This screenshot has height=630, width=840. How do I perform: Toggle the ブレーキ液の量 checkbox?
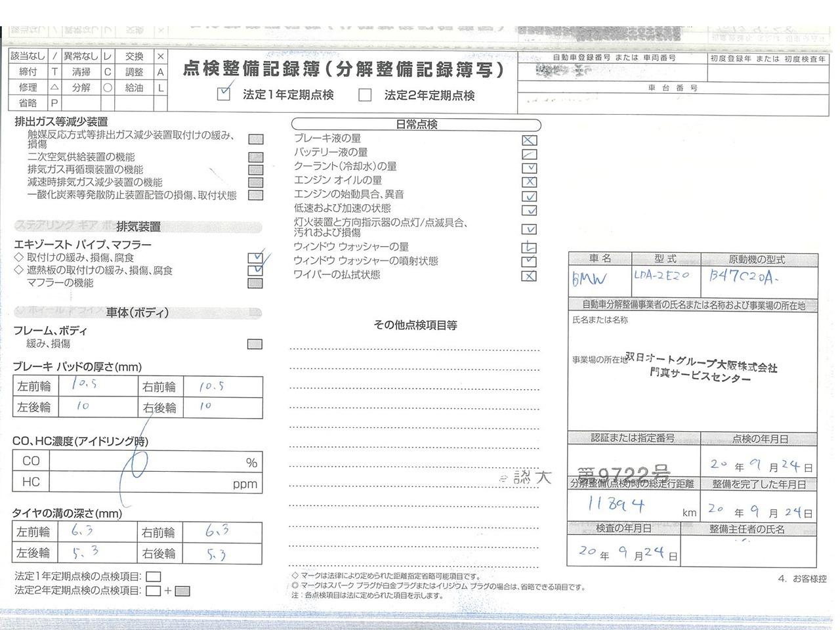pyautogui.click(x=529, y=140)
